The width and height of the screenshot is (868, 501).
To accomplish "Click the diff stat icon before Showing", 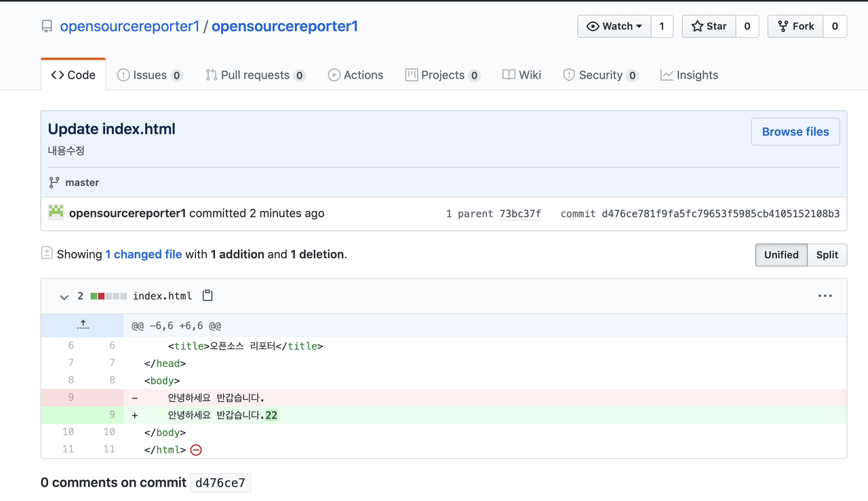I will 47,253.
